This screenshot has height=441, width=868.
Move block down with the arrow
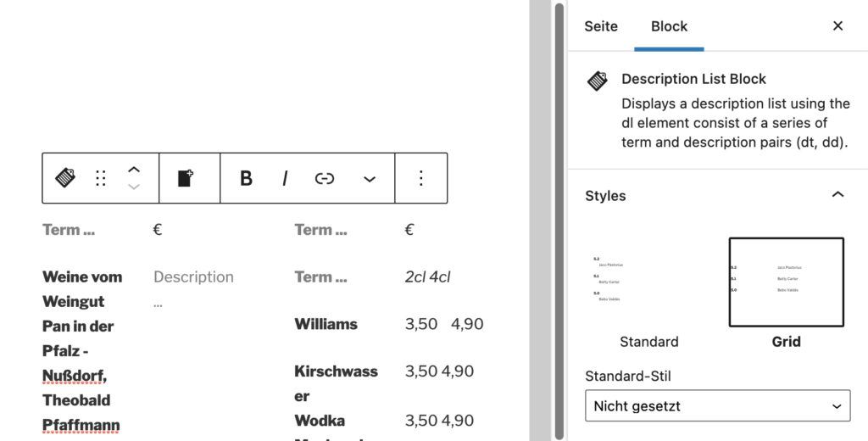coord(134,187)
